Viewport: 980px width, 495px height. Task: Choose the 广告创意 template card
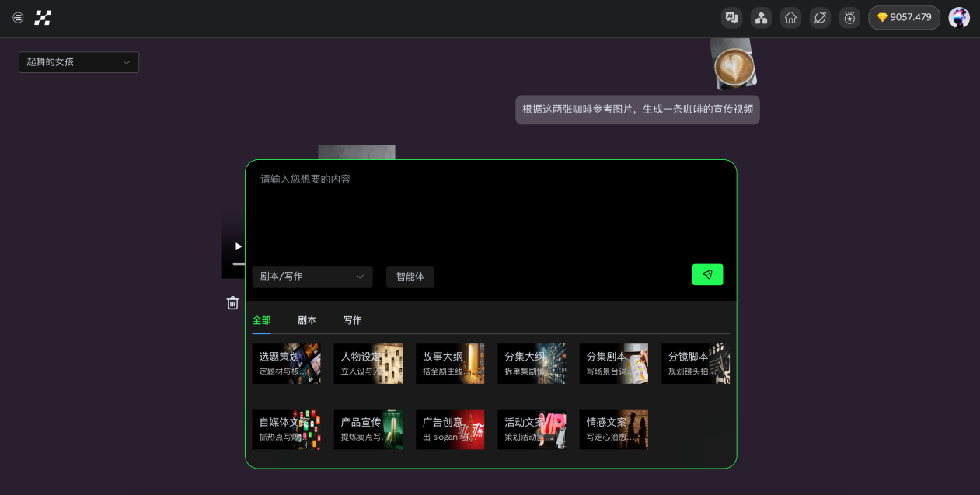pyautogui.click(x=449, y=429)
